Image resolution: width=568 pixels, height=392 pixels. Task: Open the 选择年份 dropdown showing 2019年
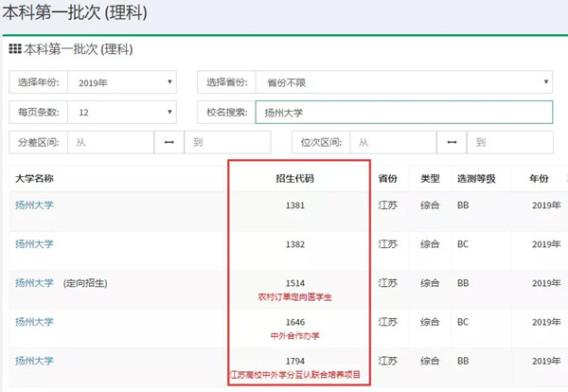(x=122, y=82)
